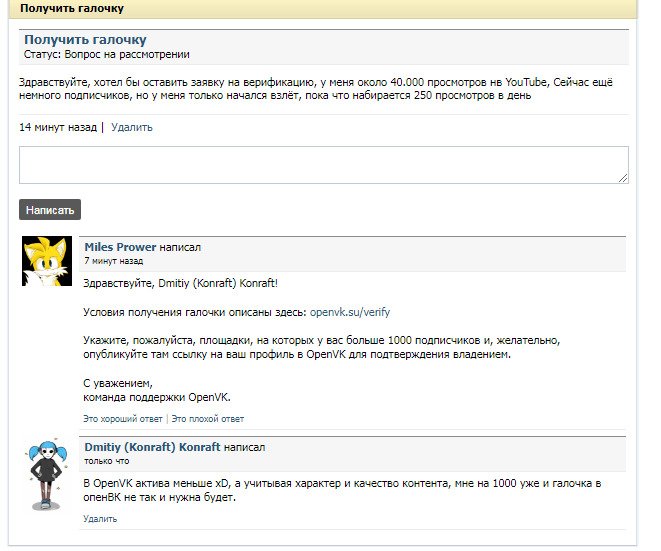Open Miles Prower's profile name link
The width and height of the screenshot is (661, 551).
click(120, 247)
